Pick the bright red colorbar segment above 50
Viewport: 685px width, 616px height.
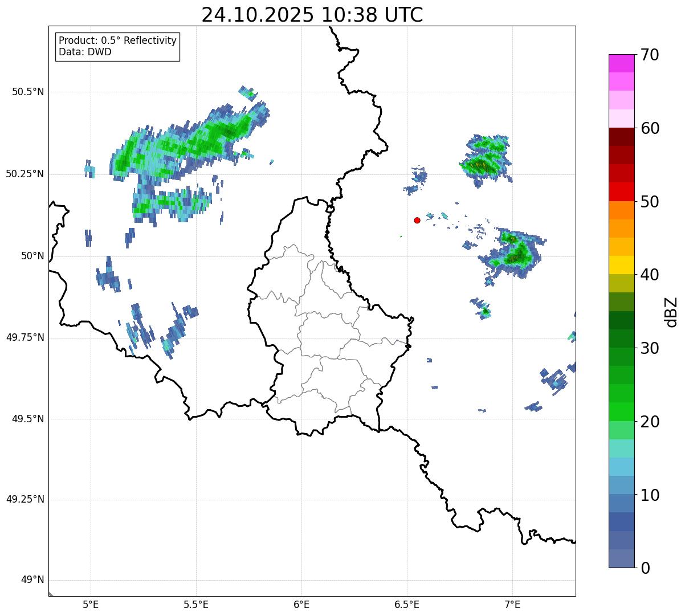[x=621, y=192]
